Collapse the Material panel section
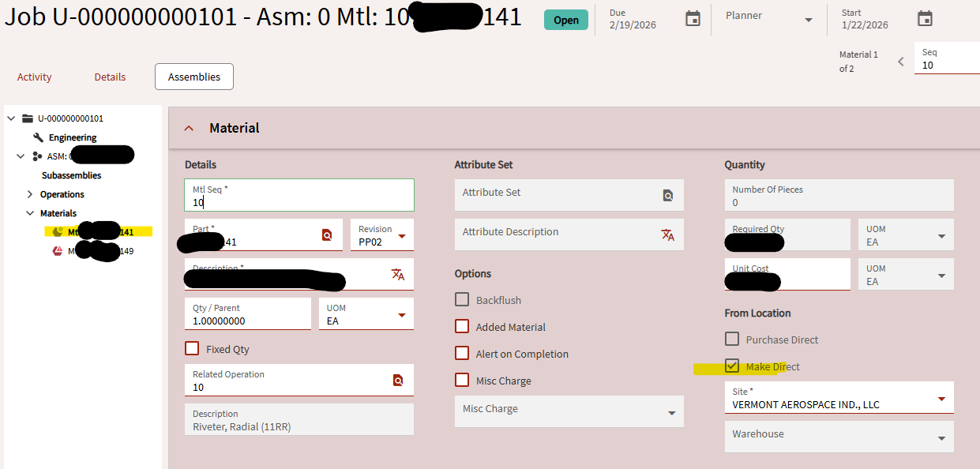The height and width of the screenshot is (469, 980). point(189,128)
